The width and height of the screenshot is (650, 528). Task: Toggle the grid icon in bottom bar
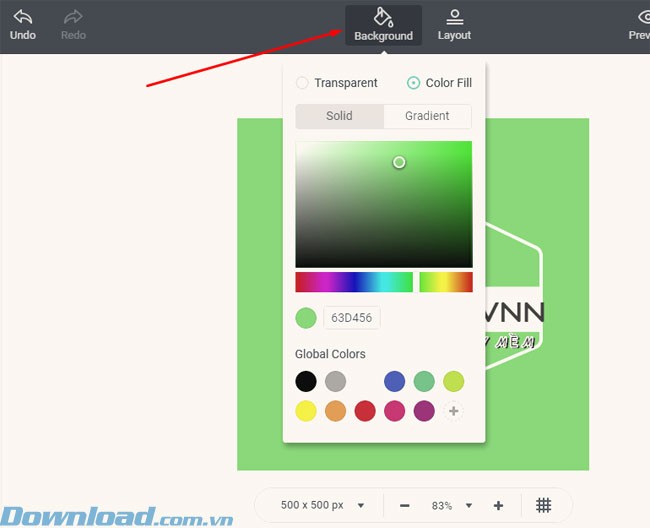click(544, 505)
